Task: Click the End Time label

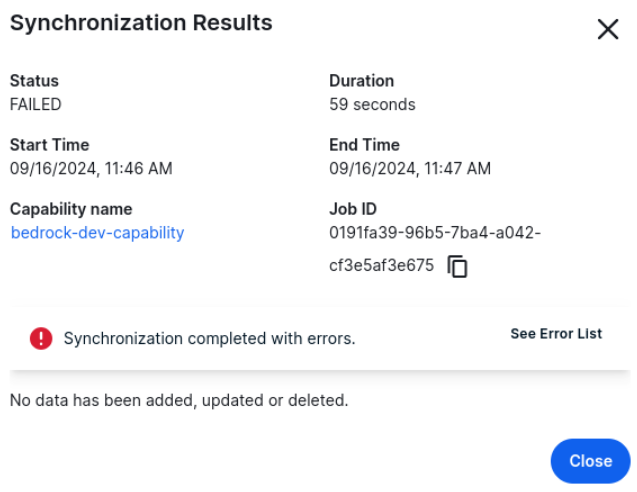Action: (364, 145)
